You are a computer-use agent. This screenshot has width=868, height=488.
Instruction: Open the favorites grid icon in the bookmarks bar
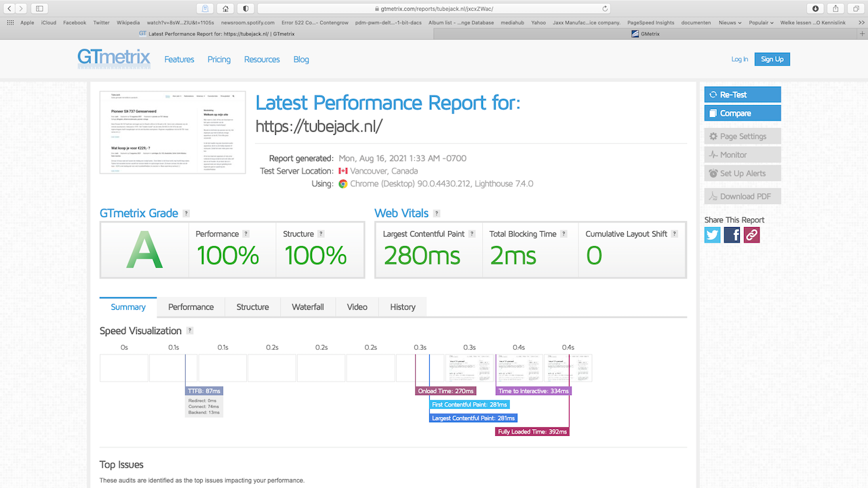pos(10,22)
